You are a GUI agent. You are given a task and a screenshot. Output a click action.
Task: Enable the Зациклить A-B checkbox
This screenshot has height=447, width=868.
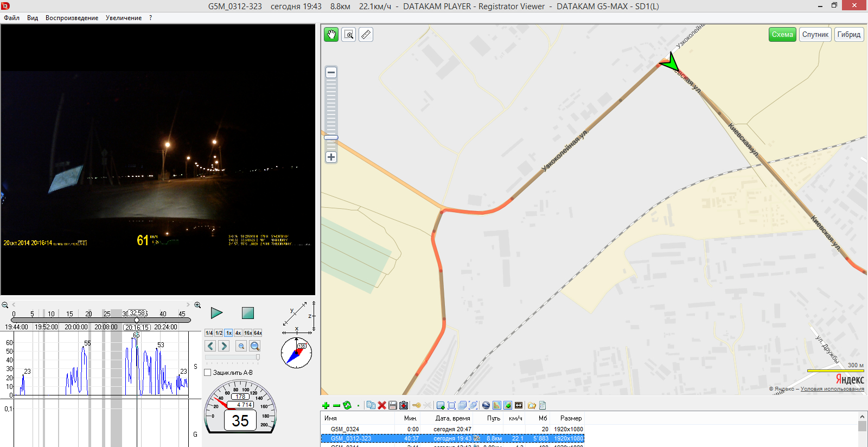click(208, 373)
